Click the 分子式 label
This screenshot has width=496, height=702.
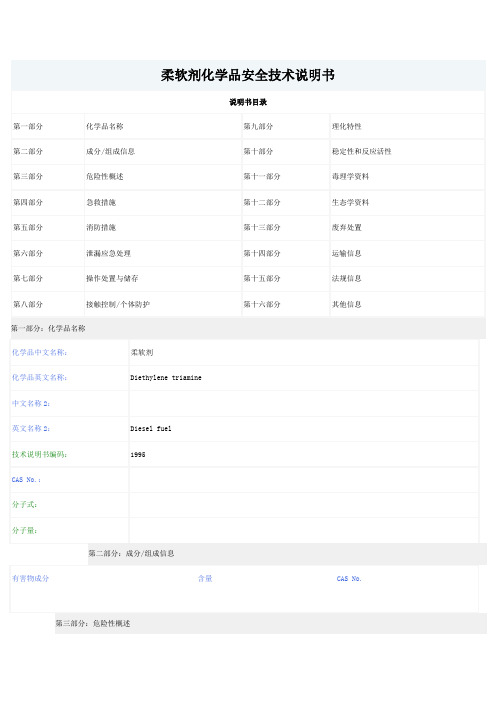tap(24, 505)
